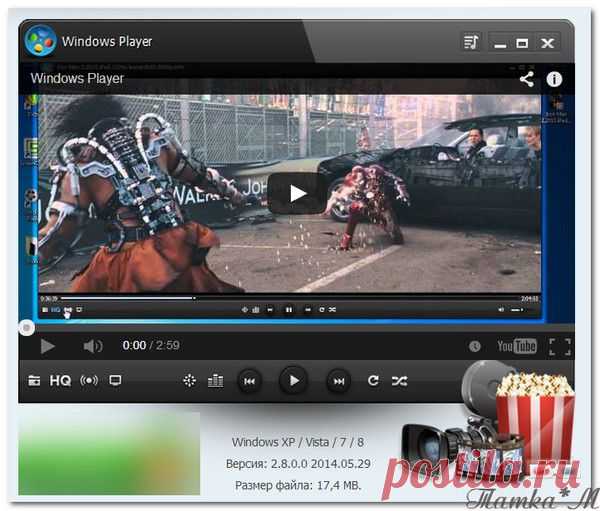Open the radio broadcast icon

(89, 380)
